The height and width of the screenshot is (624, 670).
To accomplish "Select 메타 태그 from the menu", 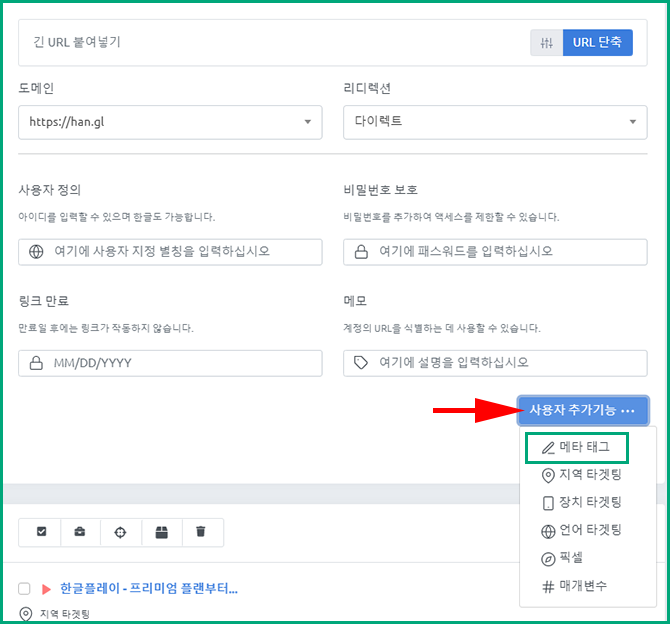I will (x=575, y=448).
